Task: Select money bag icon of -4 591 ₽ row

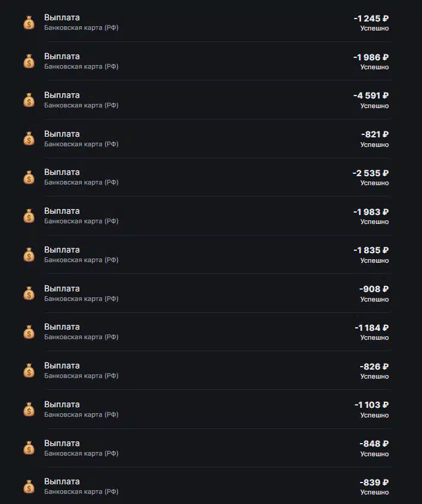Action: click(x=29, y=100)
